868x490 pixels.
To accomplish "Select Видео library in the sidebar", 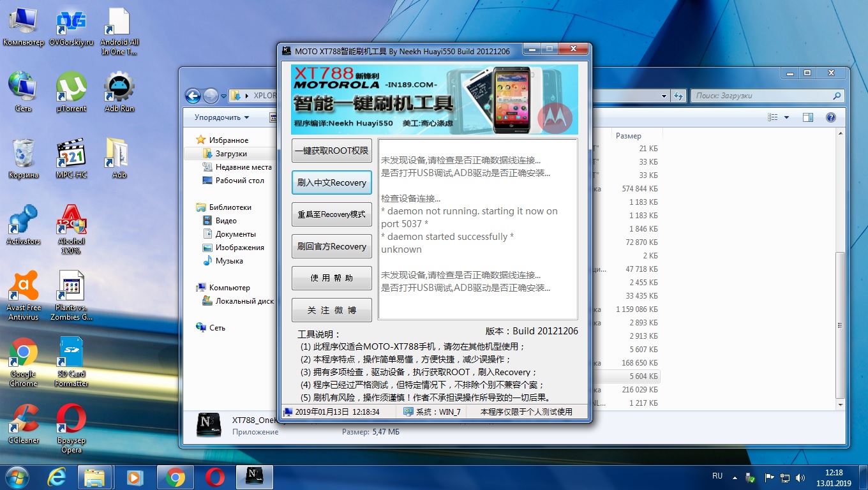I will pos(220,221).
